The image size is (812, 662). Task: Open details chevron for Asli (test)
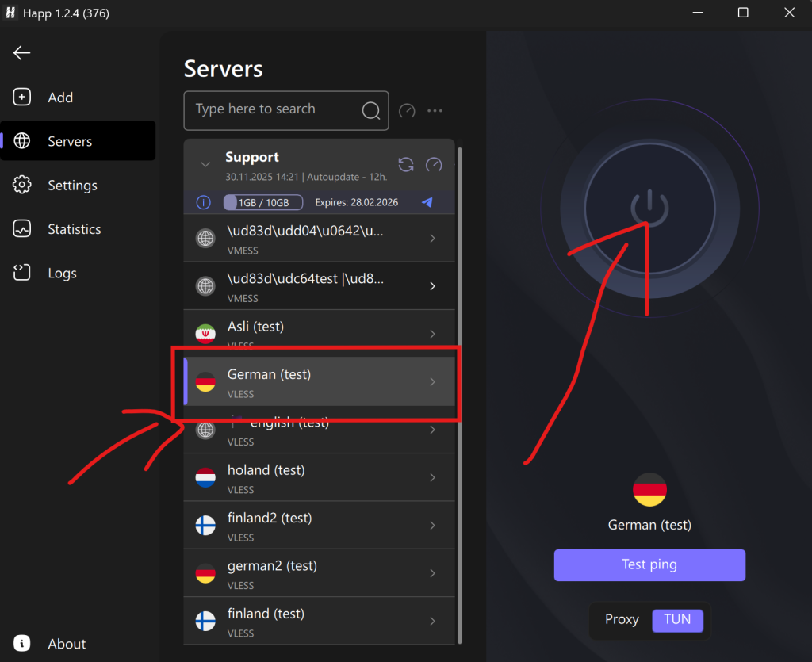[x=432, y=334]
